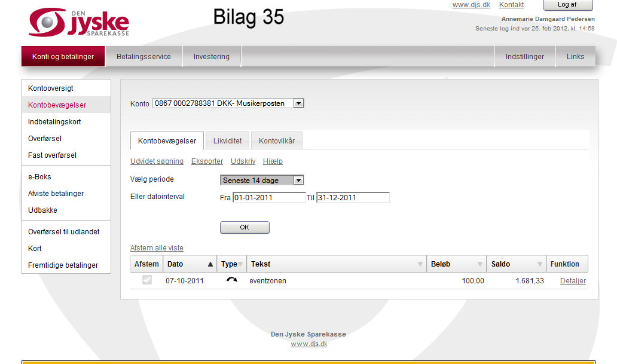Click the OK button
Screen dimensions: 617x364
pos(245,227)
